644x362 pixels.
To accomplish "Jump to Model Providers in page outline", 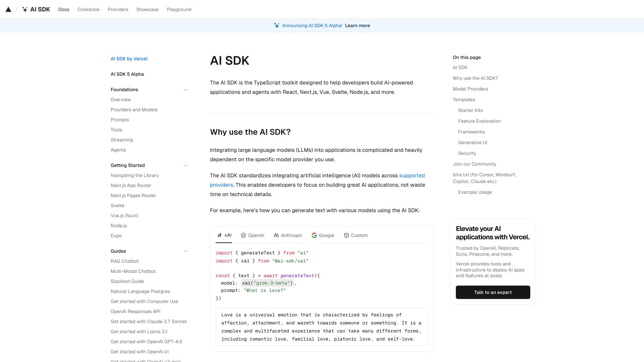I will (x=470, y=89).
